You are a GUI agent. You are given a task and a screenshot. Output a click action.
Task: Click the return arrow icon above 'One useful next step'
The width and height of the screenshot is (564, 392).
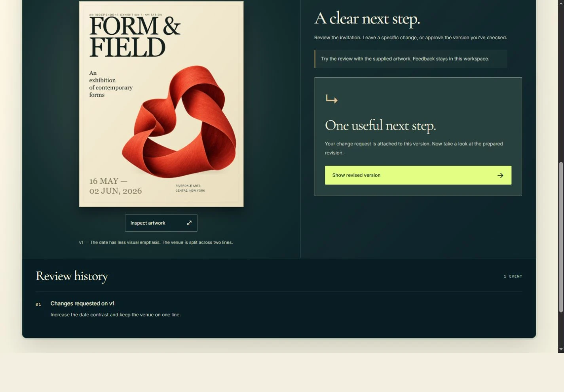(x=331, y=99)
